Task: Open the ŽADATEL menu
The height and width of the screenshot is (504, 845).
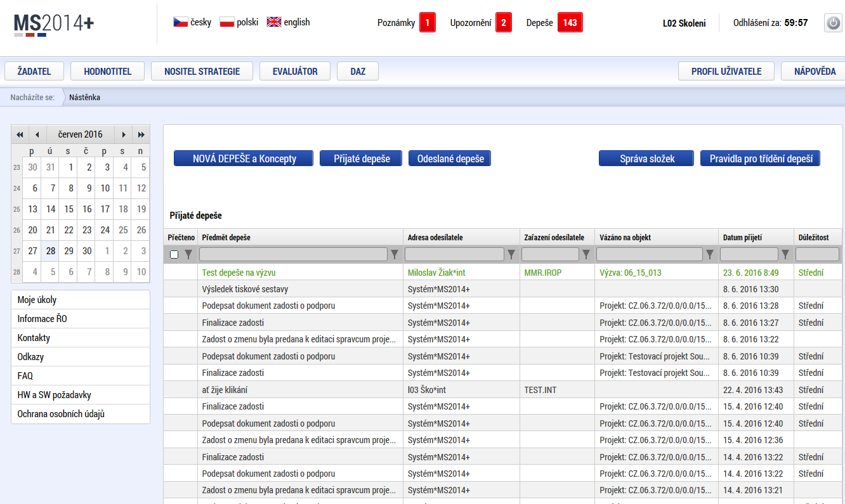Action: tap(34, 71)
